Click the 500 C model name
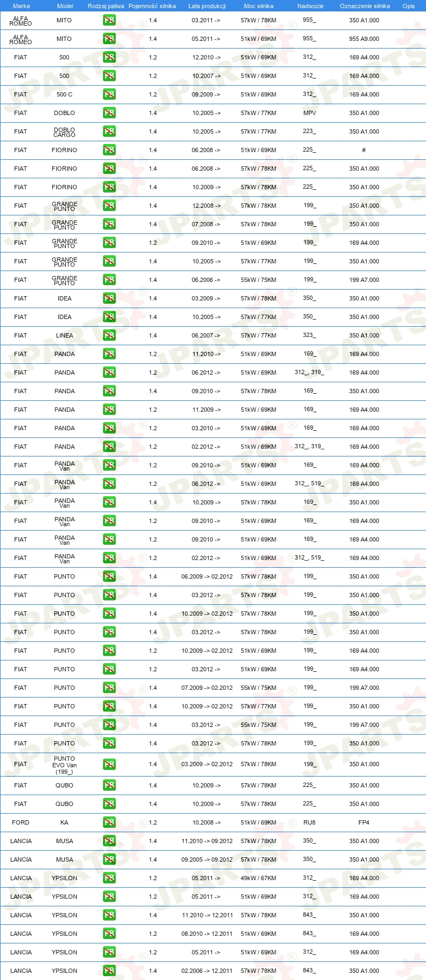The height and width of the screenshot is (980, 426). (64, 94)
